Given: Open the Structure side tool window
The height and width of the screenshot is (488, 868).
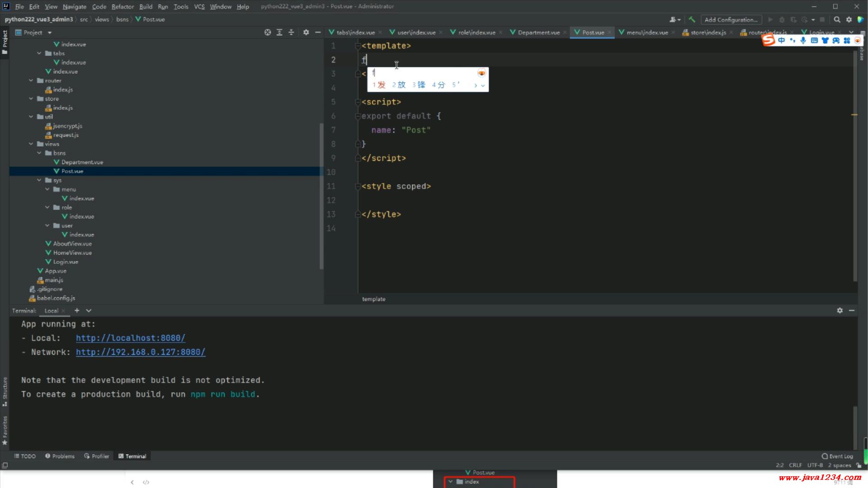Looking at the screenshot, I should pos(5,391).
